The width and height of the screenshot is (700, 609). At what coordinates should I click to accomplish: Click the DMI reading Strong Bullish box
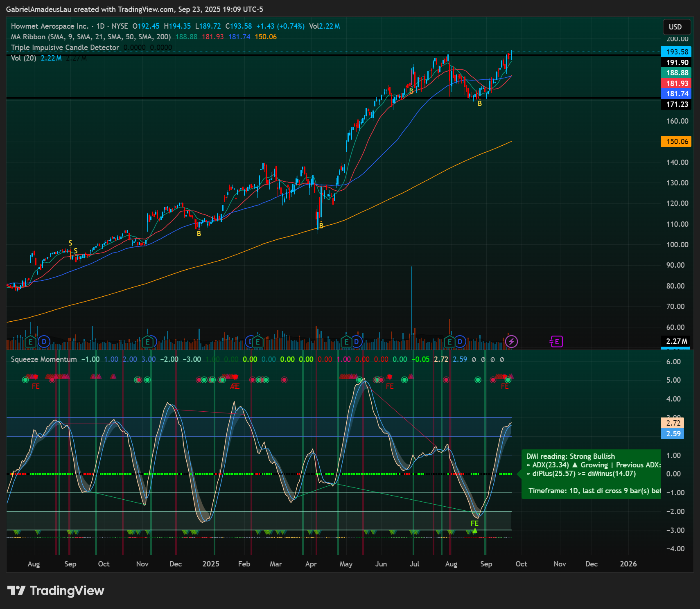tap(591, 474)
